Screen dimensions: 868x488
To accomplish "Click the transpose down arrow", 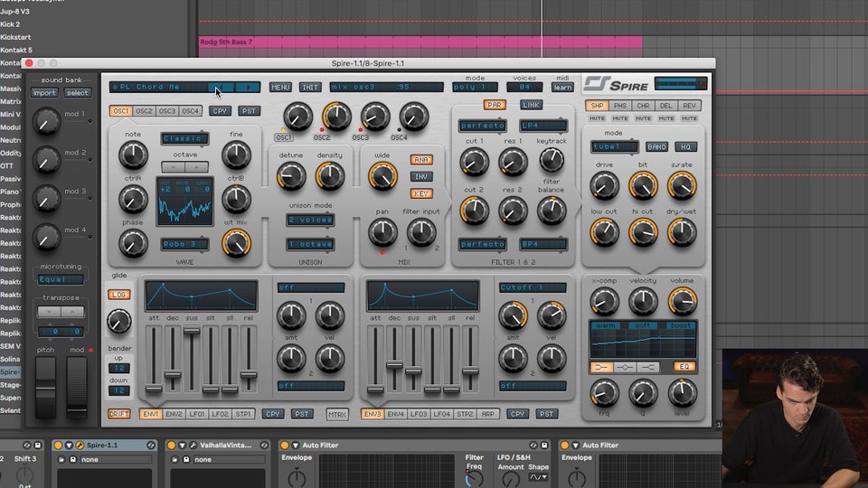I will click(49, 312).
